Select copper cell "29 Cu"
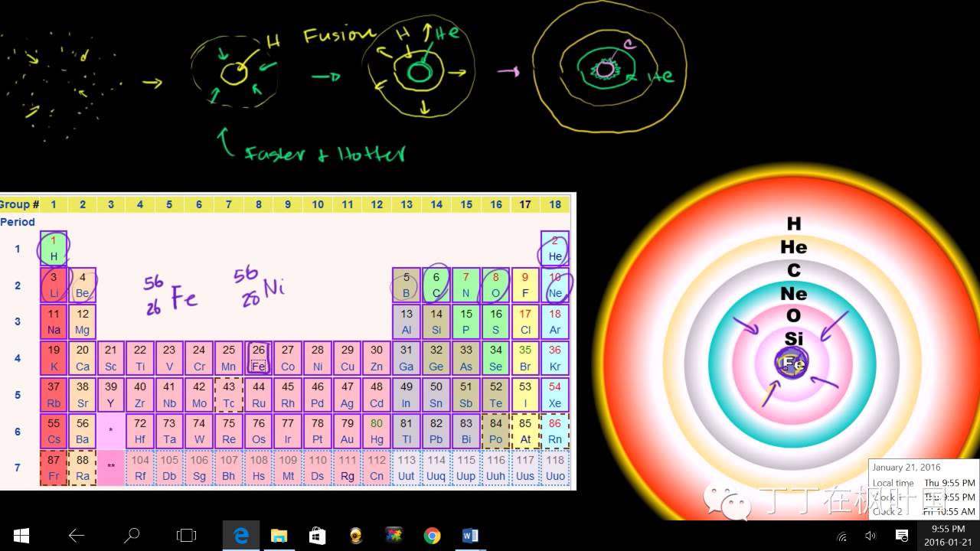This screenshot has height=551, width=980. 348,359
